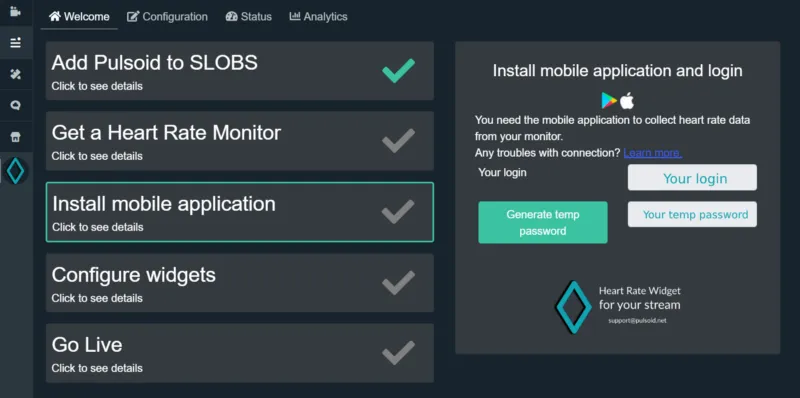Click the Pulsoid logo in the install panel
This screenshot has height=398, width=800.
pyautogui.click(x=573, y=307)
